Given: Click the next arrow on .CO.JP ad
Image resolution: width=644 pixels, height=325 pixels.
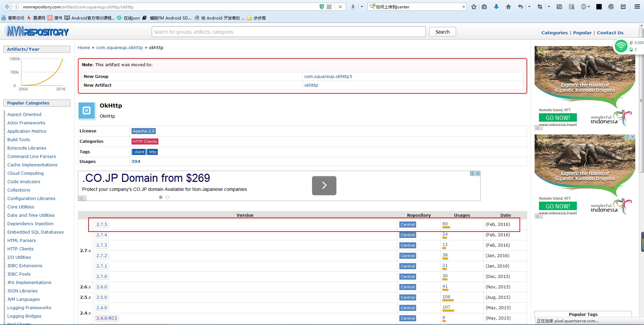Looking at the screenshot, I should pos(324,186).
